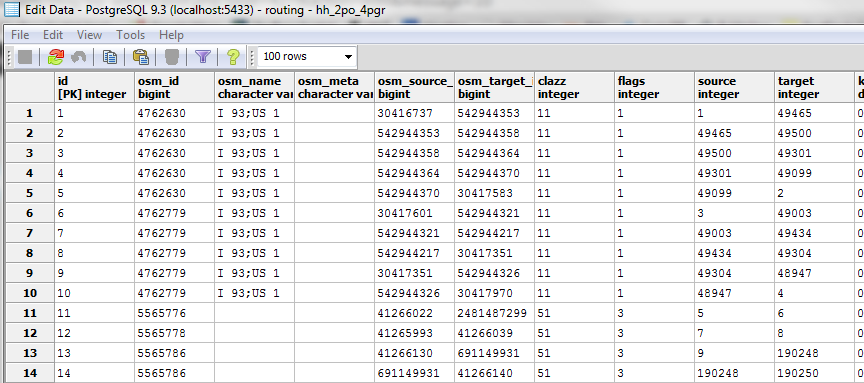Select row header number 11

coord(30,313)
